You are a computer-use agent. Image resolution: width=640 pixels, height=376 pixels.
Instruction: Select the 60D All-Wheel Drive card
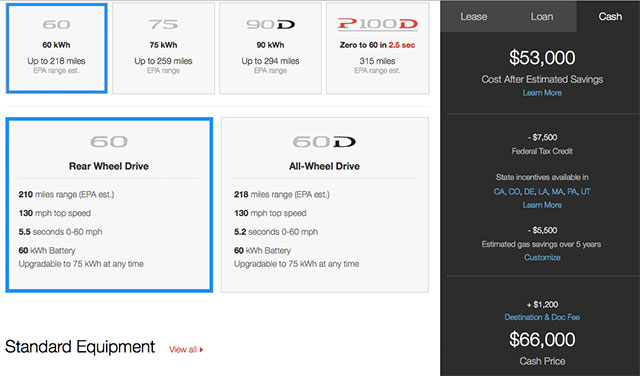pyautogui.click(x=324, y=205)
